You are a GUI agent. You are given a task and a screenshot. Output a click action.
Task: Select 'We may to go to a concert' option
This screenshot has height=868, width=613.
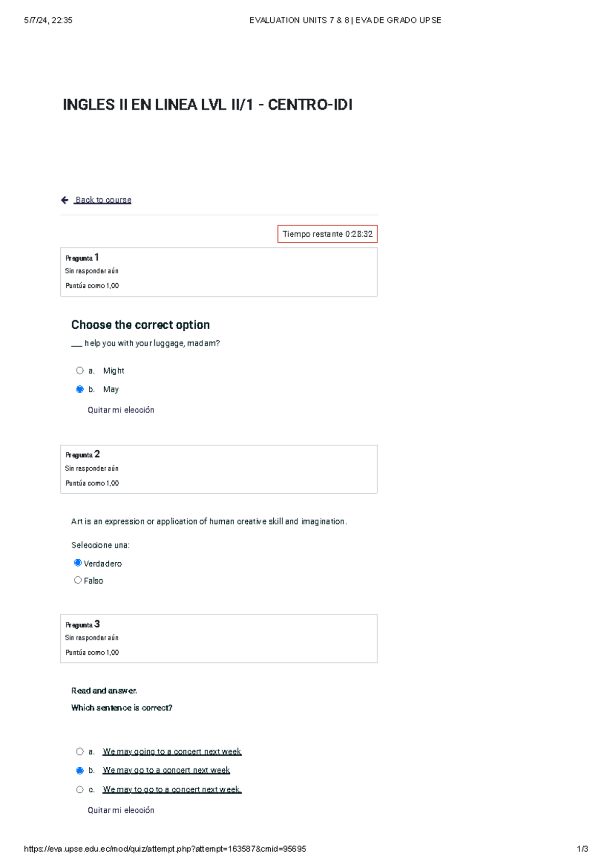coord(80,790)
